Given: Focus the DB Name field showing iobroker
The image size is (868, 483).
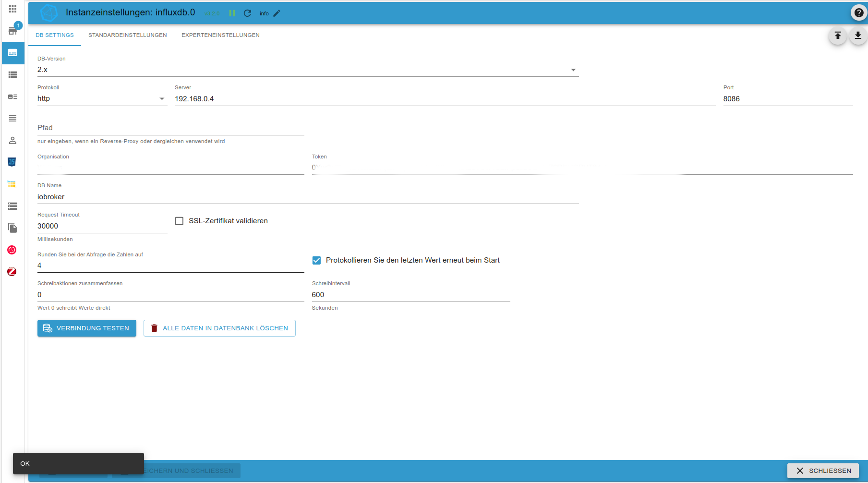Looking at the screenshot, I should point(308,197).
